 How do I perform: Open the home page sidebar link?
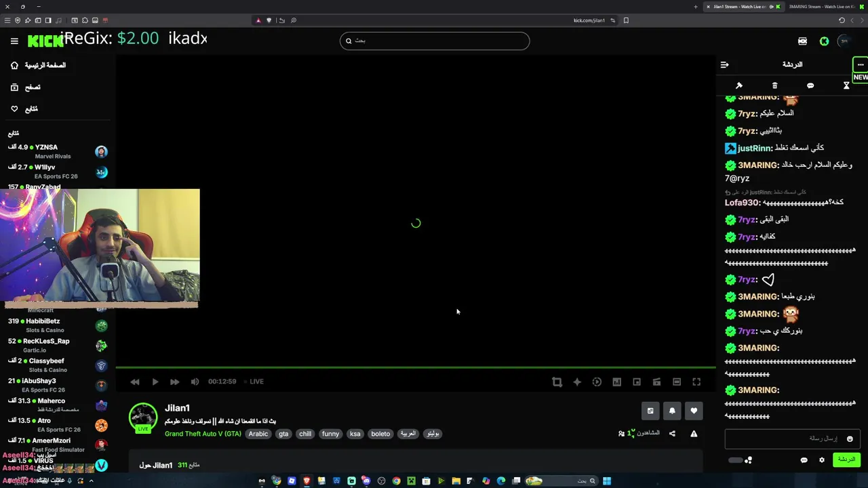coord(39,66)
